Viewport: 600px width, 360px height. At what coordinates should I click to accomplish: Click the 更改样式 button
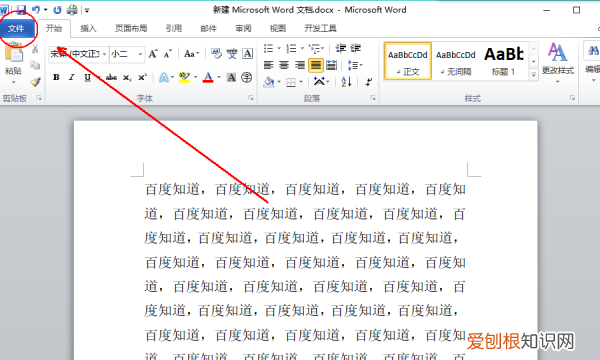558,63
